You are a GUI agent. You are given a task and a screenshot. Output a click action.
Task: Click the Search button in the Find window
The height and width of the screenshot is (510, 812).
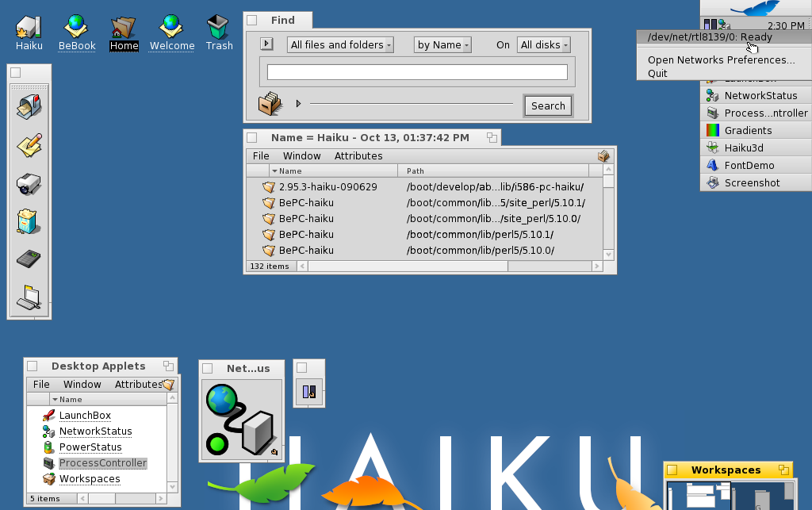tap(547, 105)
